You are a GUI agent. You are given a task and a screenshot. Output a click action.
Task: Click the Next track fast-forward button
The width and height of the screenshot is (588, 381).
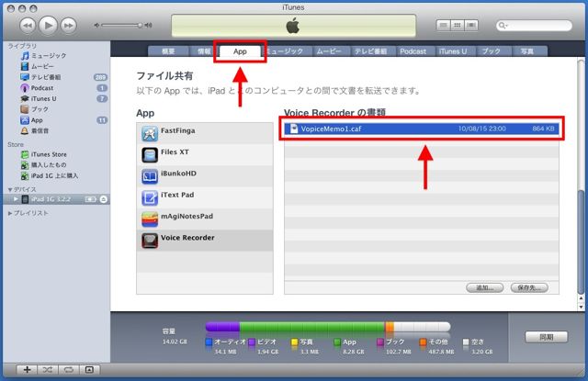(68, 26)
